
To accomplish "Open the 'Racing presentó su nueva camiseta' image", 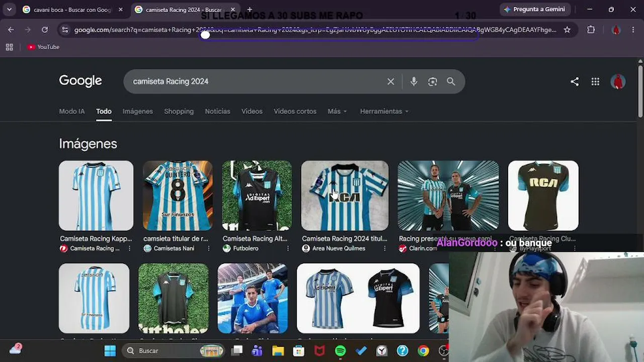I will [448, 196].
